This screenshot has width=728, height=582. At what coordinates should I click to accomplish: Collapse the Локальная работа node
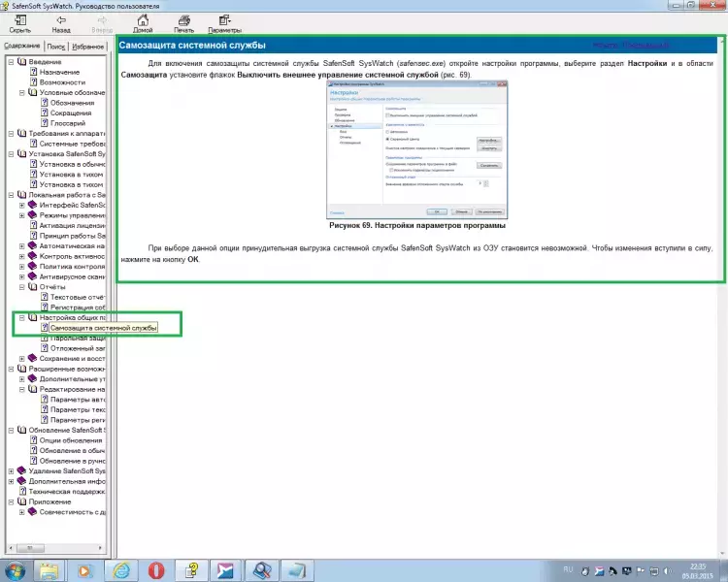coord(11,195)
